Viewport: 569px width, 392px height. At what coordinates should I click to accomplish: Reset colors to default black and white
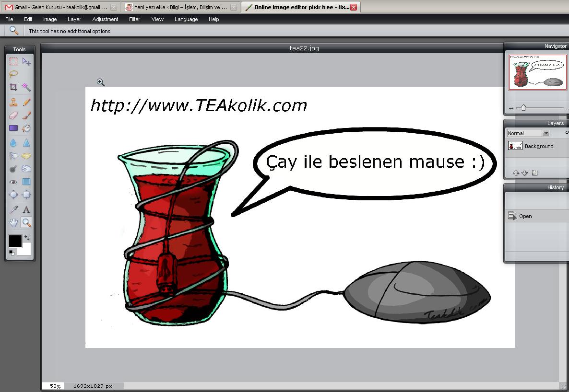[12, 253]
